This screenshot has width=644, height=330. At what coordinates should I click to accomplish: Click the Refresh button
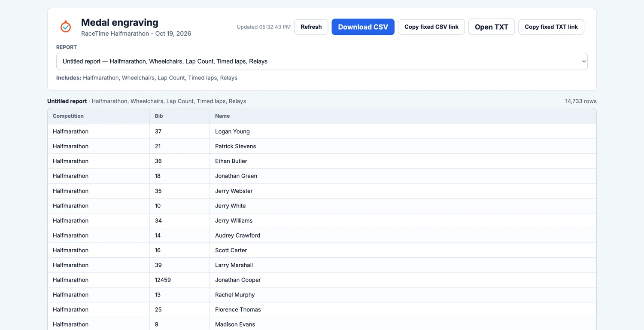(x=311, y=27)
